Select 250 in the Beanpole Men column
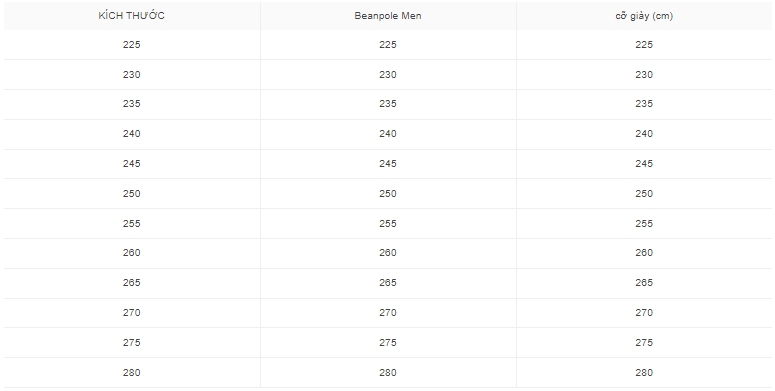775x391 pixels. pyautogui.click(x=388, y=194)
